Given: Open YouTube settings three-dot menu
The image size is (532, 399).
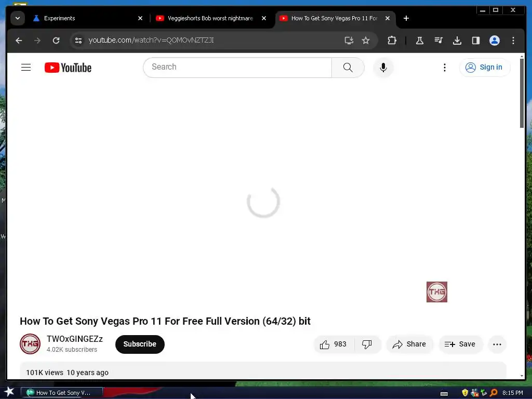Looking at the screenshot, I should click(x=445, y=67).
